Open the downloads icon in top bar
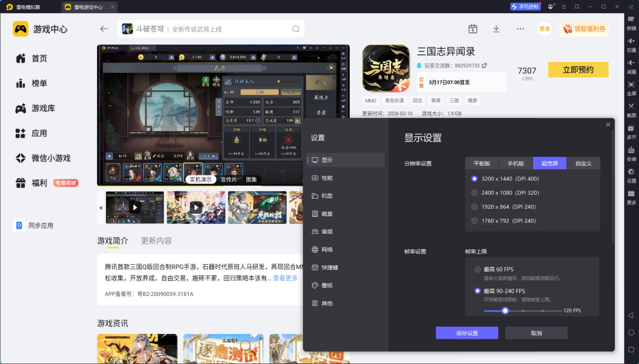The height and width of the screenshot is (364, 639). tap(496, 29)
